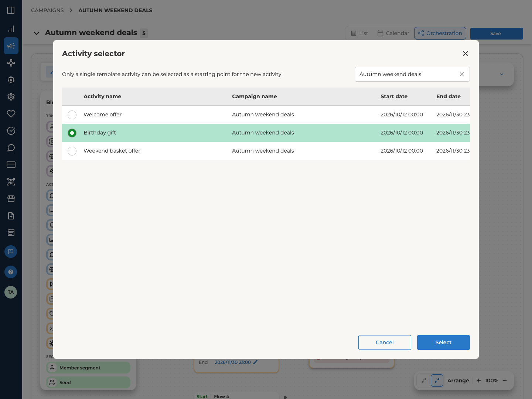Open the heart loyalty icon
This screenshot has width=532, height=399.
point(11,114)
